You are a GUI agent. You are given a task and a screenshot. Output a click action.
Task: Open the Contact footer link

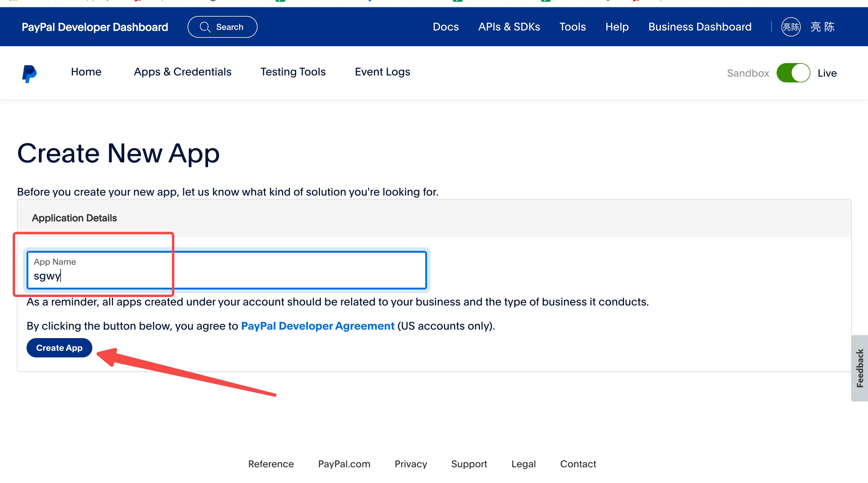tap(578, 464)
